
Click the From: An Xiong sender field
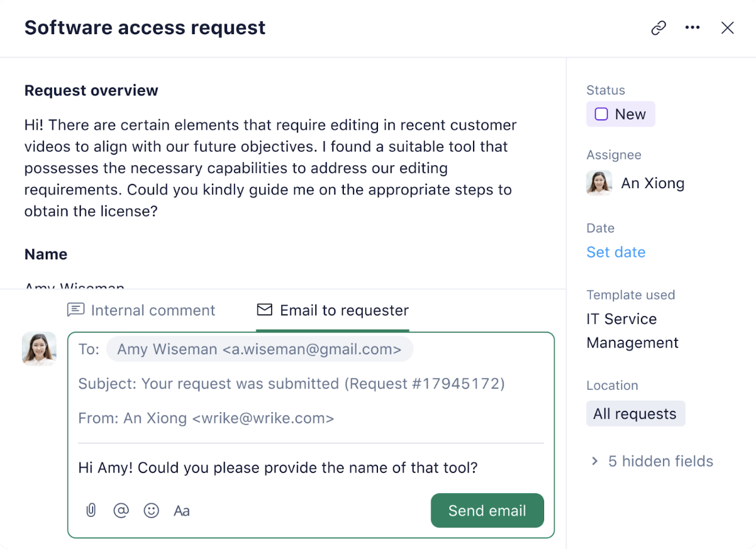coord(206,418)
